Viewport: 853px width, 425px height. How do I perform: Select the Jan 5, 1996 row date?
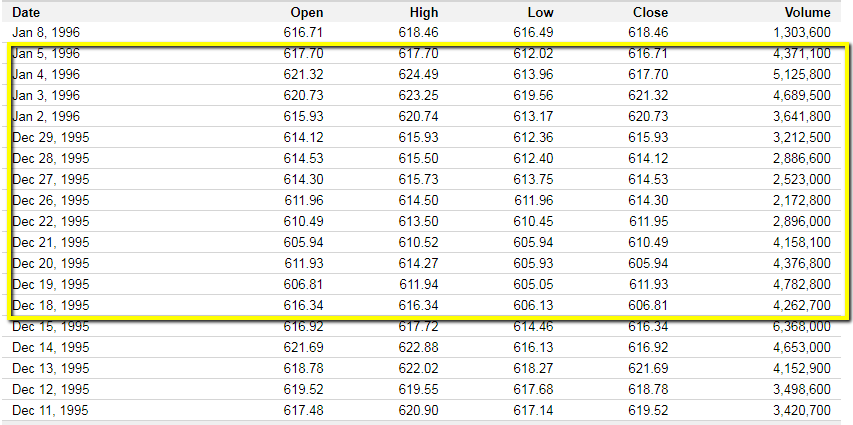pyautogui.click(x=46, y=53)
